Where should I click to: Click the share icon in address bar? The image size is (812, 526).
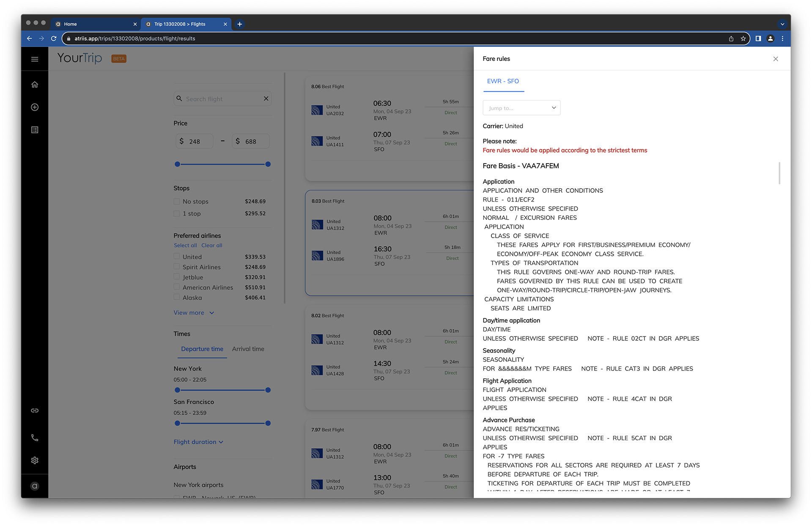731,38
